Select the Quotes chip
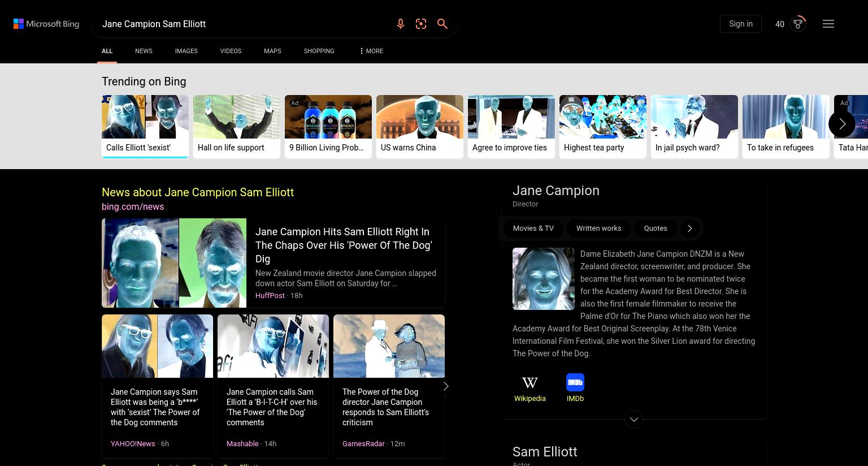 pos(656,228)
